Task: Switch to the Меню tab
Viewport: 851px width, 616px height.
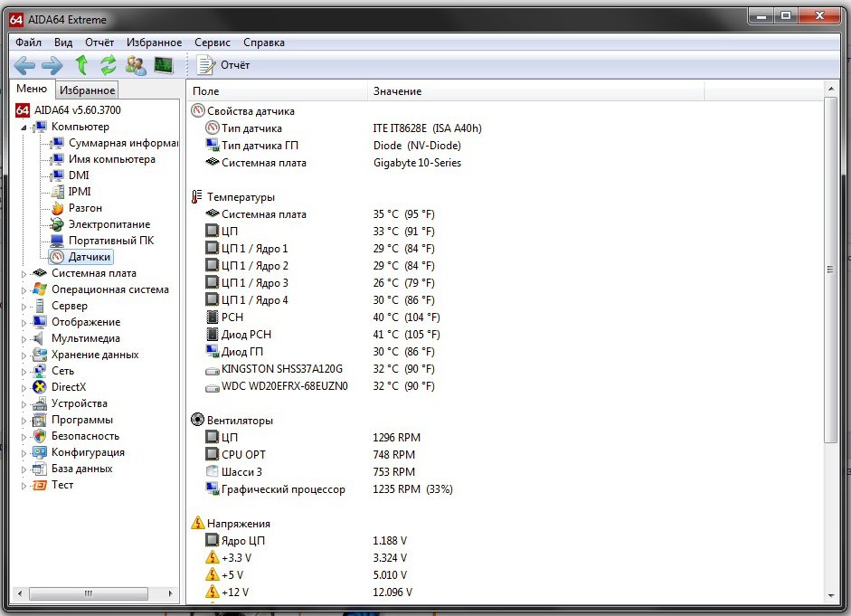Action: 32,89
